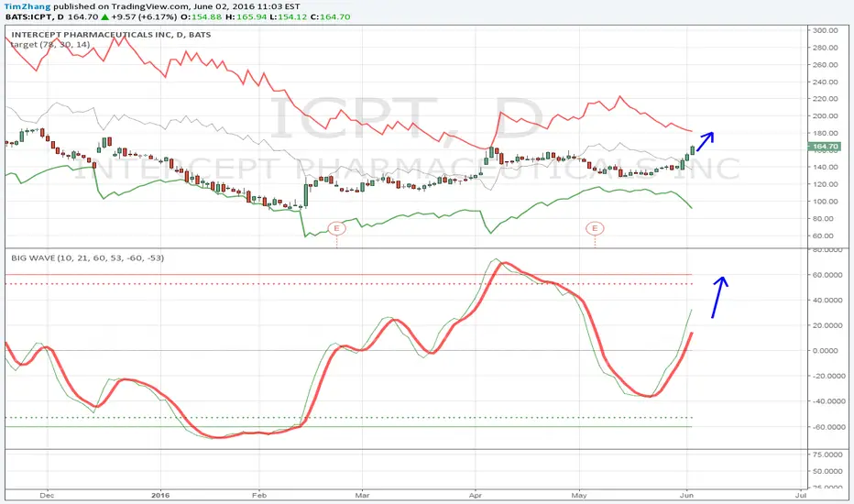Click the 240.00 price scale value
Viewport: 854px width, 504px height.
[x=825, y=82]
